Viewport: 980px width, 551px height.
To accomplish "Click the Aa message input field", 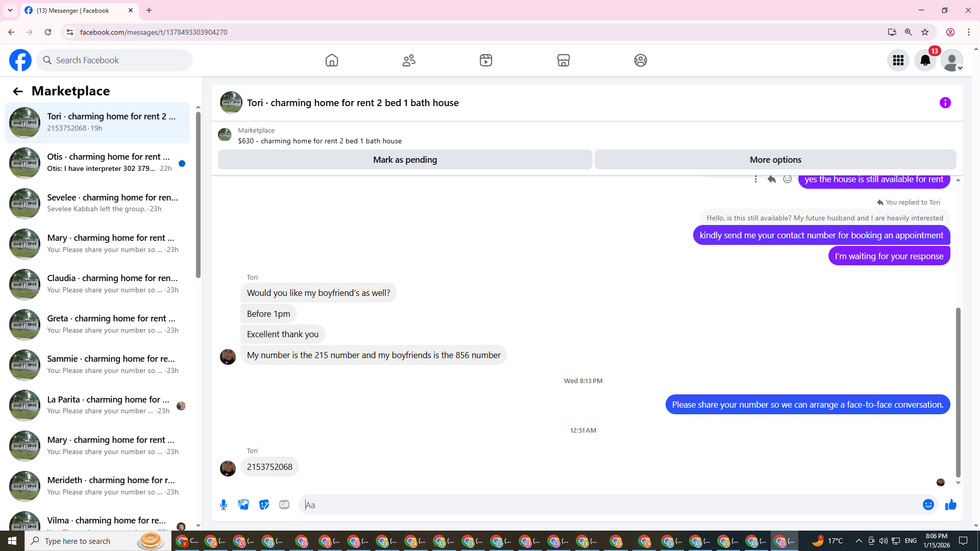I will pyautogui.click(x=607, y=505).
